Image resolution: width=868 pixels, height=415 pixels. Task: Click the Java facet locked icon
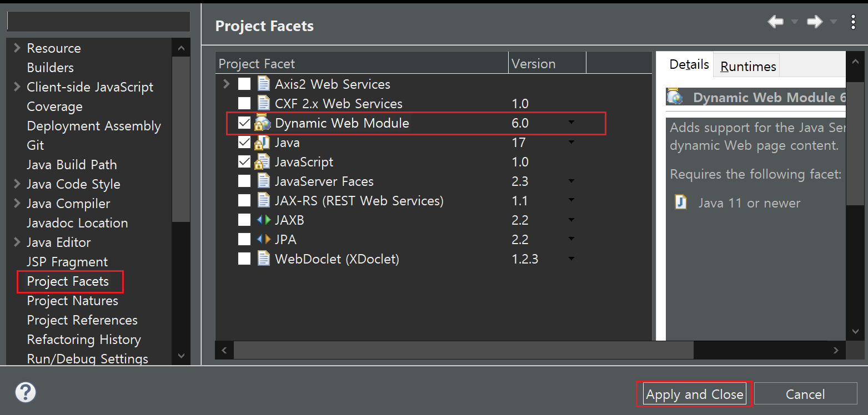click(x=262, y=143)
